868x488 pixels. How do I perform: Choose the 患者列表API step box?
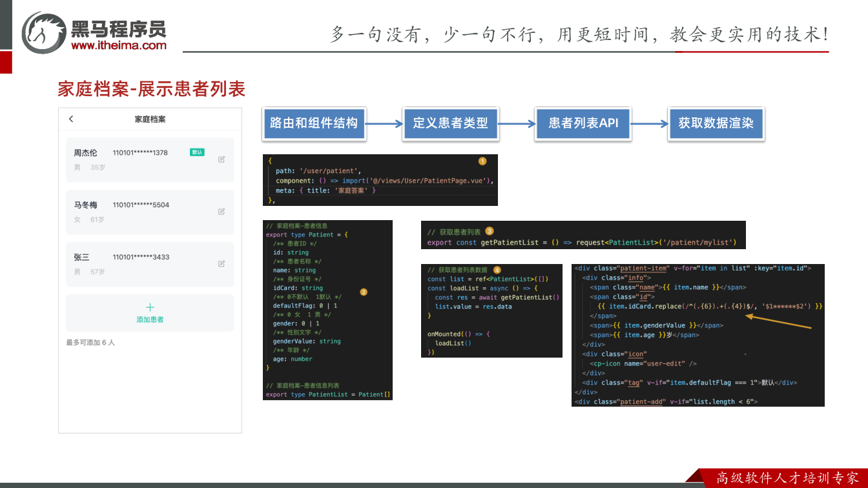coord(583,123)
